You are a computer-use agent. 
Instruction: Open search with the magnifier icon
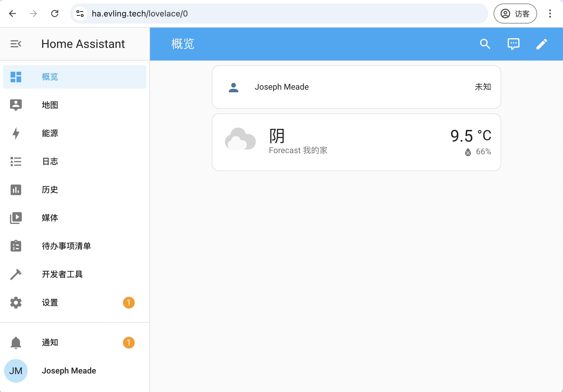485,44
